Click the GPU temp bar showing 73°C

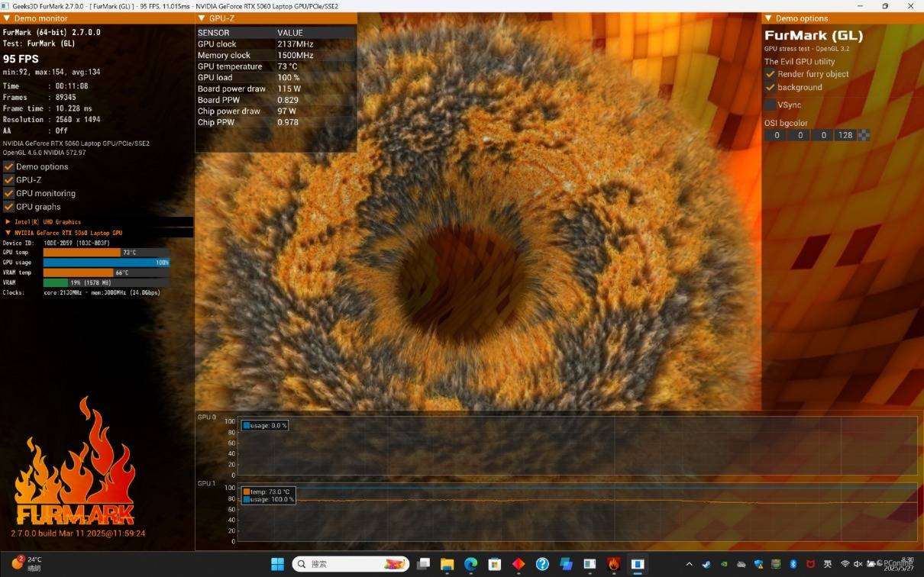click(x=106, y=252)
